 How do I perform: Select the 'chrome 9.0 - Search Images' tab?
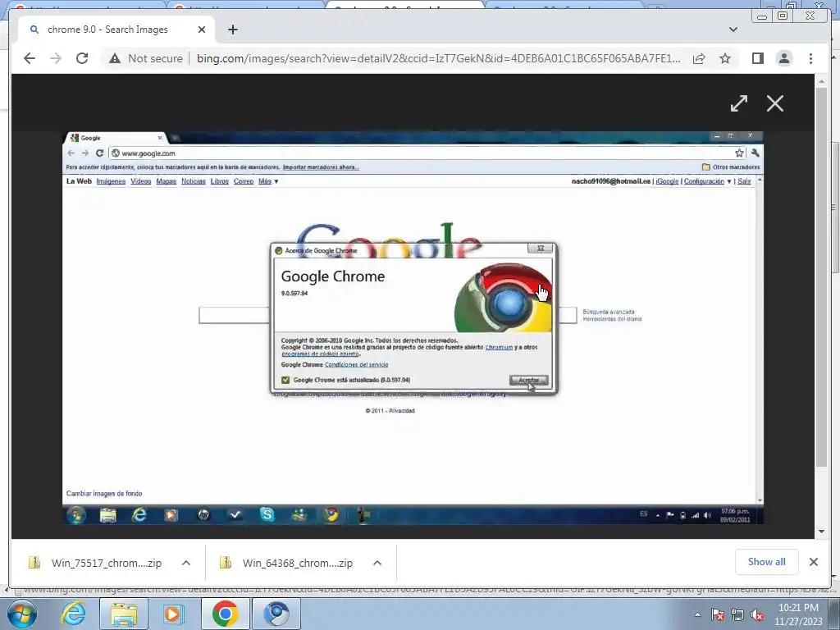point(107,30)
